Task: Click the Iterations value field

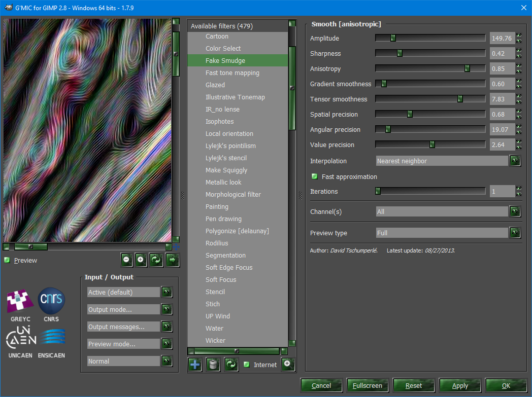Action: point(502,191)
